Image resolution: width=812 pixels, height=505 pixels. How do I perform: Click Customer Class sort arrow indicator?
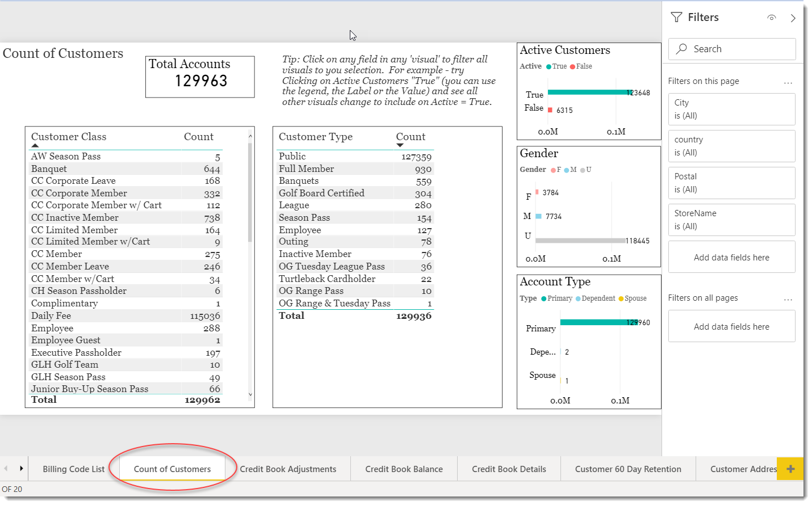pos(35,146)
